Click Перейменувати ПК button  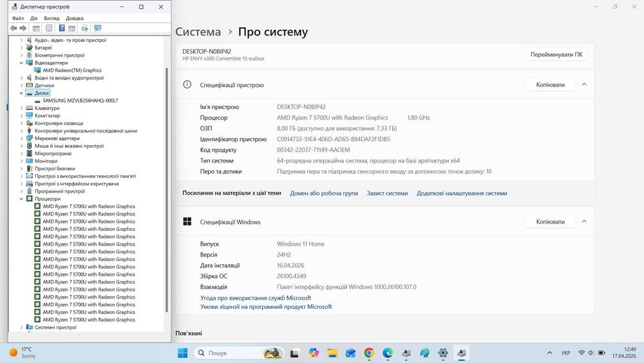[x=556, y=54]
